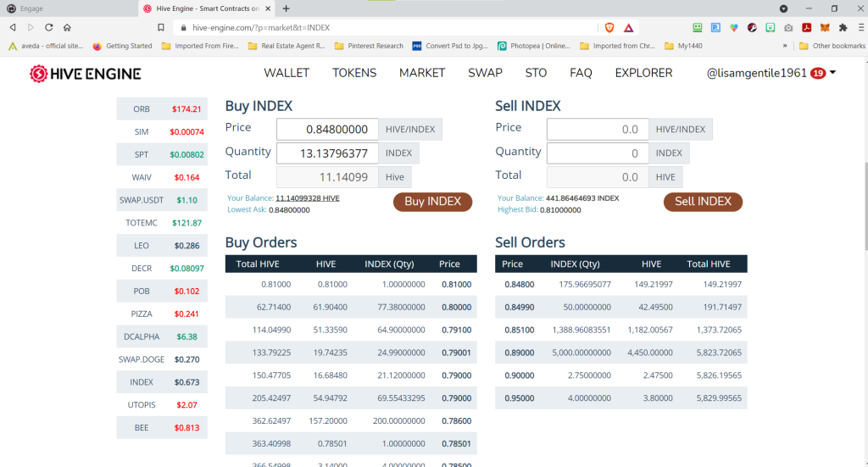Click the 11.14099328 HIVE balance link
The image size is (868, 467).
coord(307,198)
